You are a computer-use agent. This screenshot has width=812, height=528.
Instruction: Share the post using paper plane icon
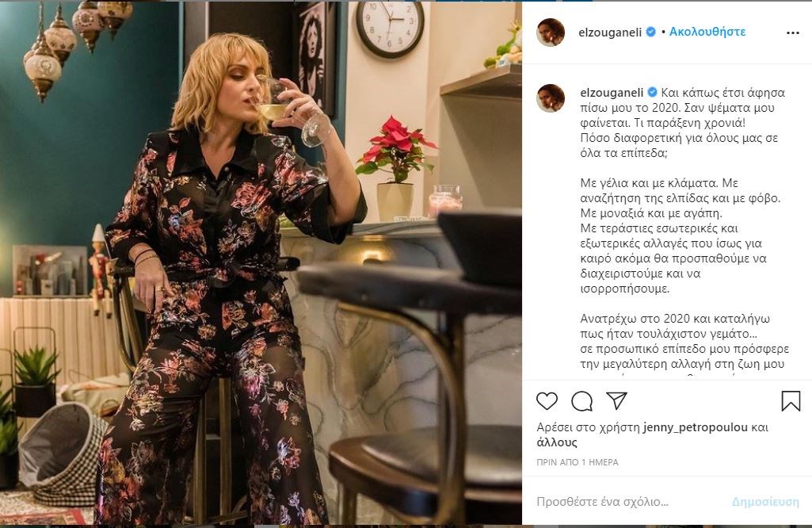click(x=616, y=401)
